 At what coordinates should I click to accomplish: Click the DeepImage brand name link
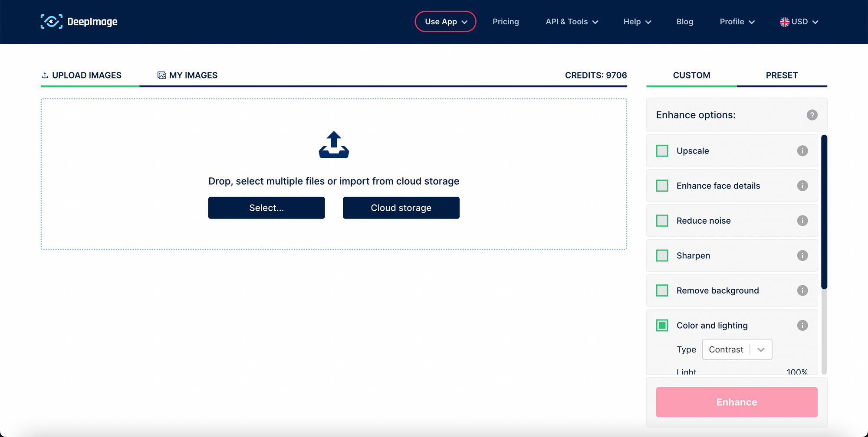tap(92, 22)
